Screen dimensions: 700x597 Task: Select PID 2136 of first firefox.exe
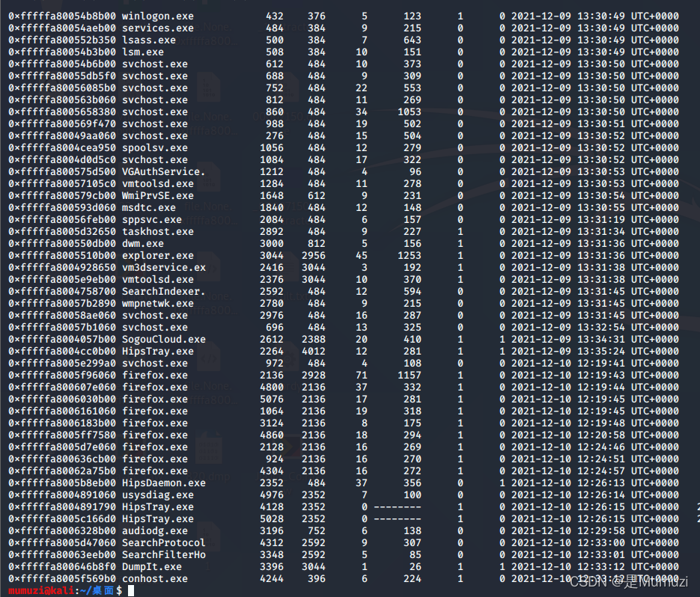pyautogui.click(x=272, y=376)
